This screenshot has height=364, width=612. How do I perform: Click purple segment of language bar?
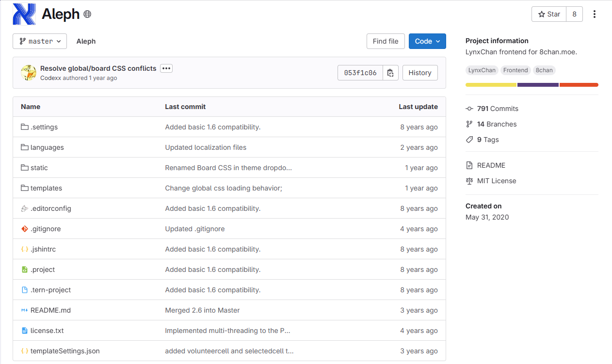click(x=538, y=85)
